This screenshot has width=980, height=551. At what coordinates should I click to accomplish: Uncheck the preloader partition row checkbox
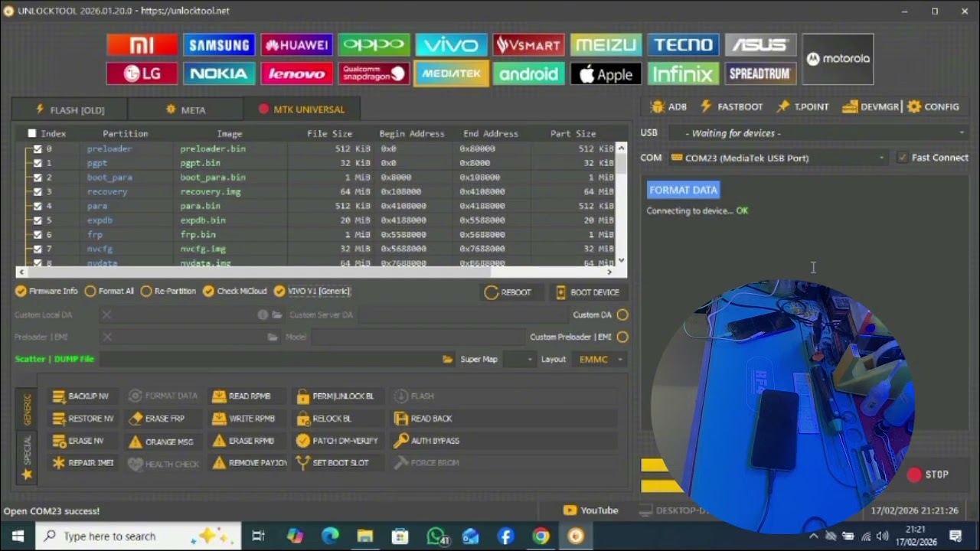[x=38, y=149]
